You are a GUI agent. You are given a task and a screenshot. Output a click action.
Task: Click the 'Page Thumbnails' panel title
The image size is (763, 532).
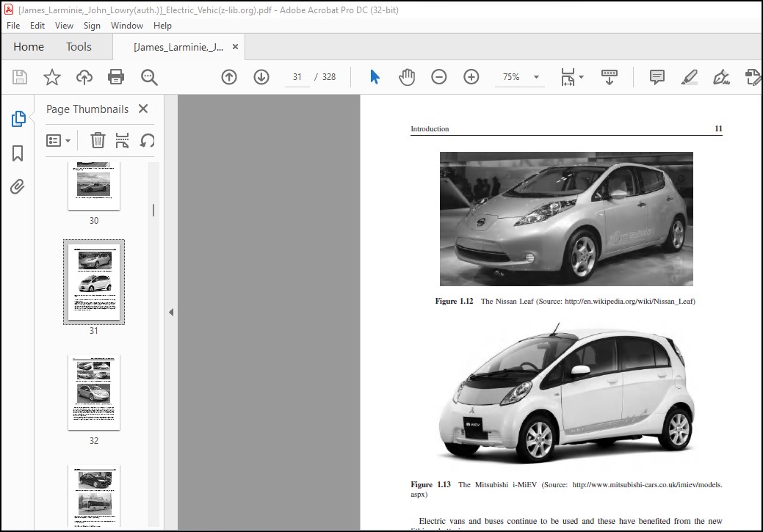pos(87,109)
